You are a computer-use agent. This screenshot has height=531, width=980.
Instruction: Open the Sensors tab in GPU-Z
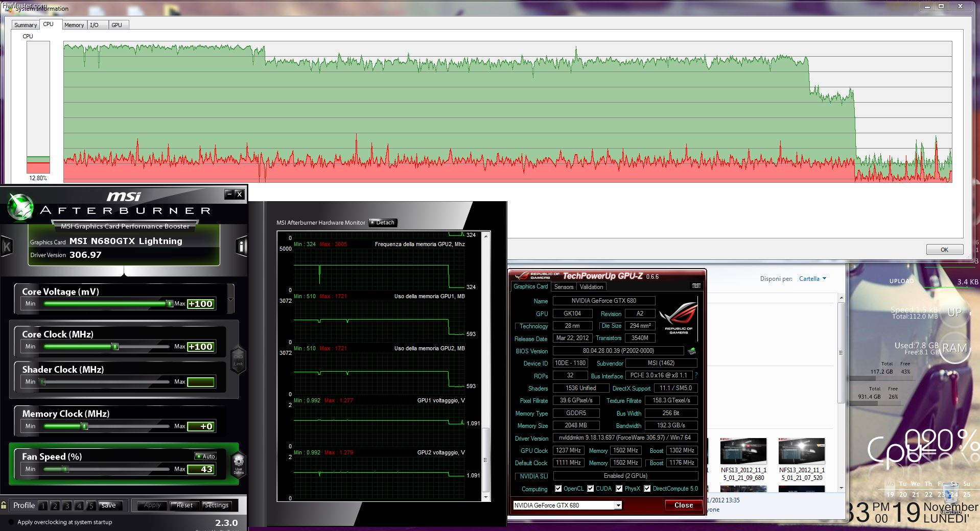click(564, 287)
